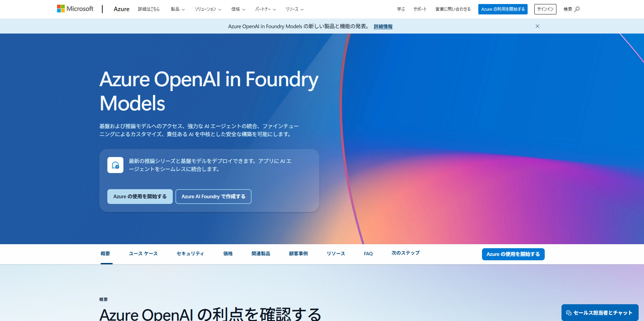Switch to the セキュリティ section tab

coord(190,254)
